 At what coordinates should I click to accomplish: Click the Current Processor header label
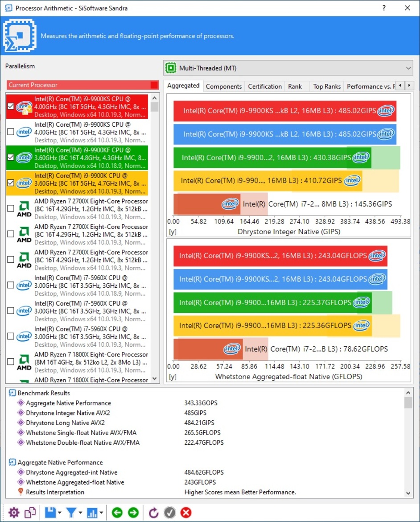(33, 85)
